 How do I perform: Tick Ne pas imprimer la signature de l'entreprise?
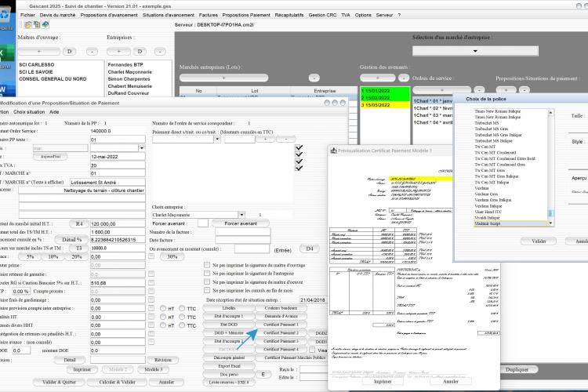pyautogui.click(x=207, y=273)
